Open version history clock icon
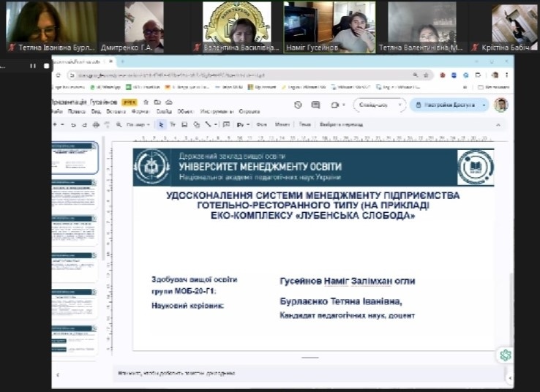Viewport: 540px width, 392px height. (x=298, y=105)
